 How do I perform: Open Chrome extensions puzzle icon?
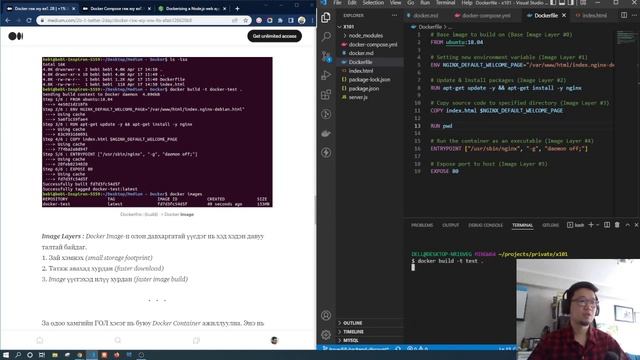coord(280,20)
